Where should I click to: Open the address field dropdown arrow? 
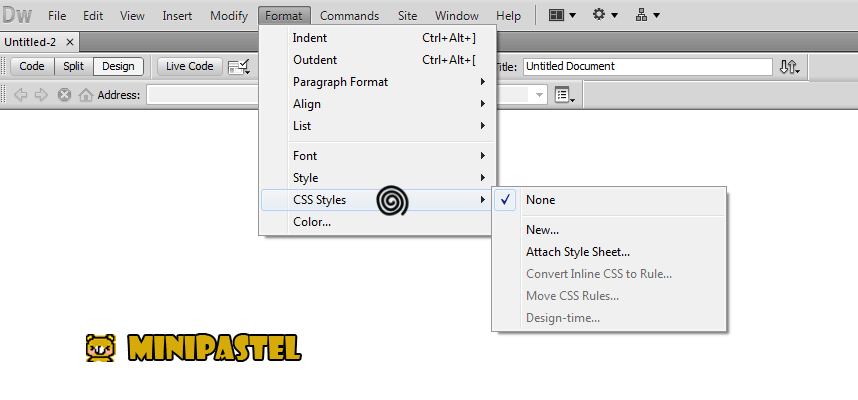point(540,95)
